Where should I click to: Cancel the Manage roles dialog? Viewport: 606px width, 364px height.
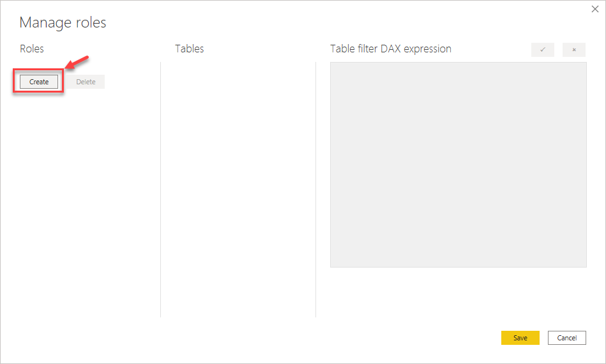tap(566, 338)
